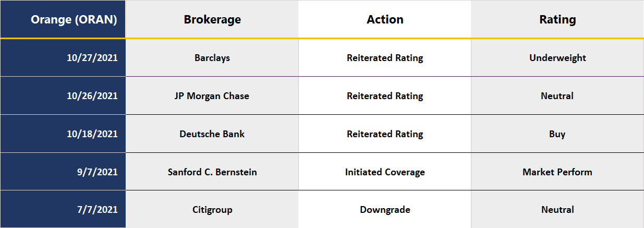Select the 10/26/2021 date cell
The image size is (644, 228).
point(63,96)
